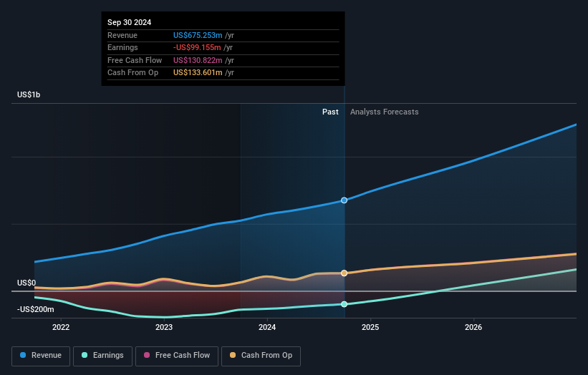Click the Cash From Op label in tooltip
Screen dimensions: 588x375
[132, 73]
